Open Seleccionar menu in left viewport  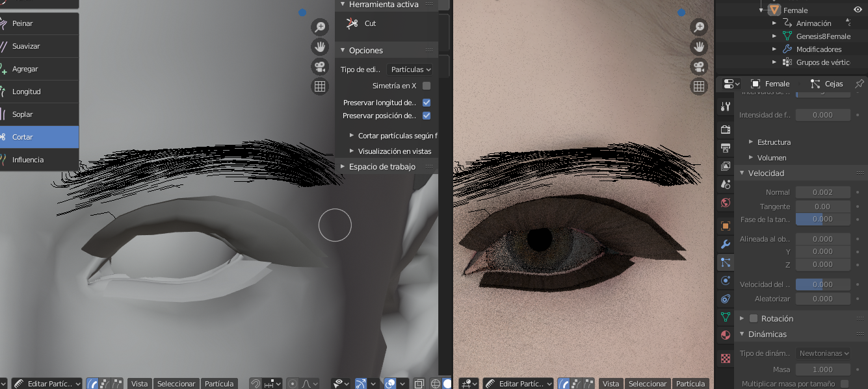pyautogui.click(x=176, y=384)
